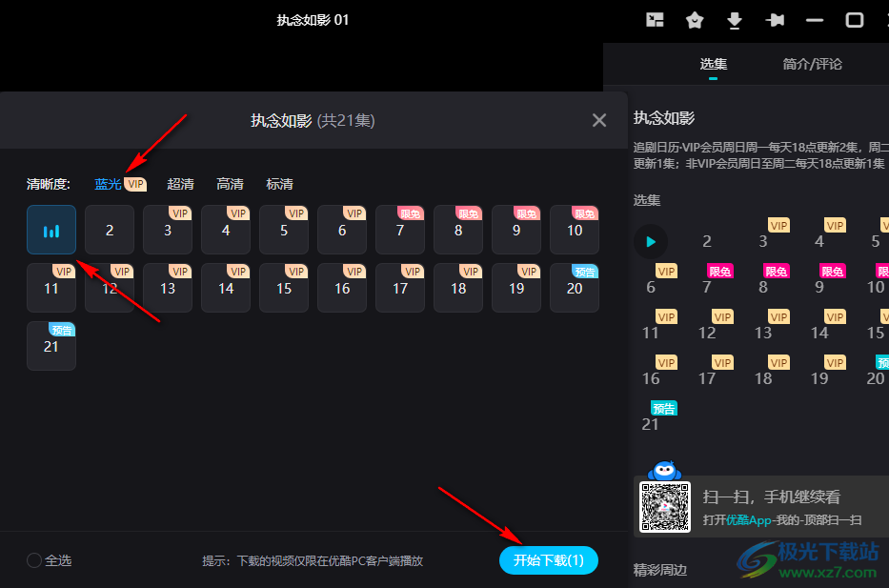The width and height of the screenshot is (889, 588).
Task: Click the 开始下载(1) button
Action: [x=548, y=560]
